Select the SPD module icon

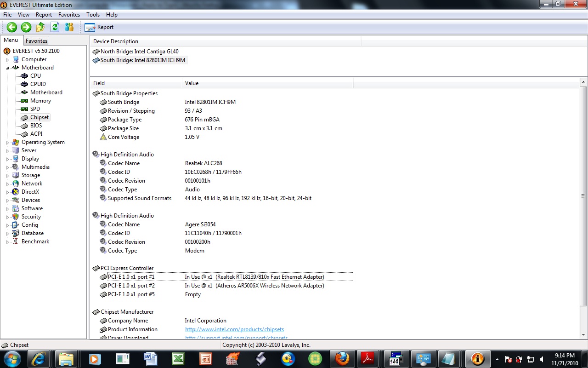pos(24,109)
